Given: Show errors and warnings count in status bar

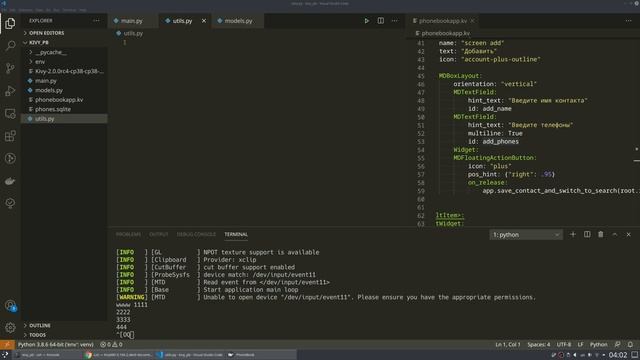Looking at the screenshot, I should 111,344.
